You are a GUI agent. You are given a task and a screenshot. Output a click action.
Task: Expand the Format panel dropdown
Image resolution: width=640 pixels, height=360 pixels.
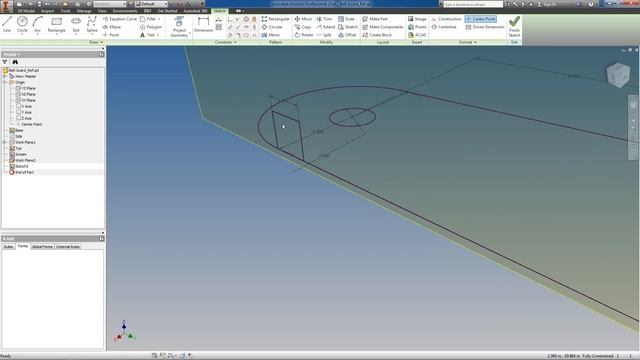point(467,42)
